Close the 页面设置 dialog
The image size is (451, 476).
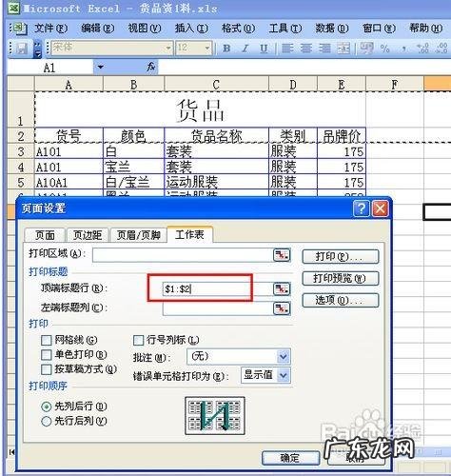click(381, 208)
